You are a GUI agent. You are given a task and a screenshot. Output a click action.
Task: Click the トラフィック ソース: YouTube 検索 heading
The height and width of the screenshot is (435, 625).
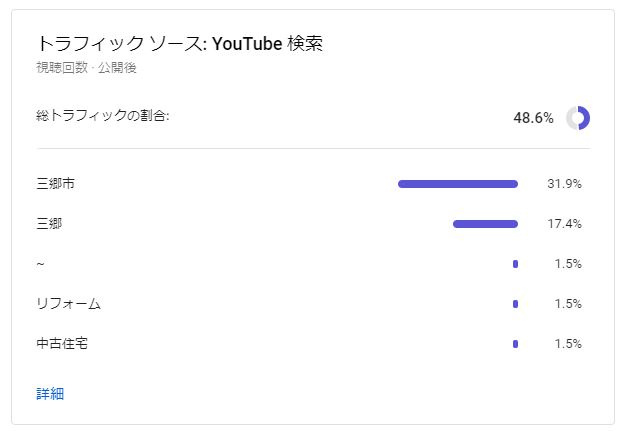pos(180,43)
